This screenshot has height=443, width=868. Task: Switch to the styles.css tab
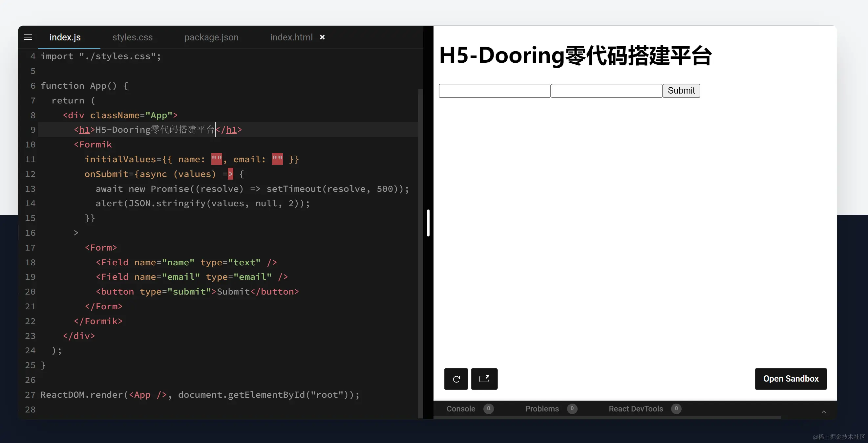pos(133,37)
